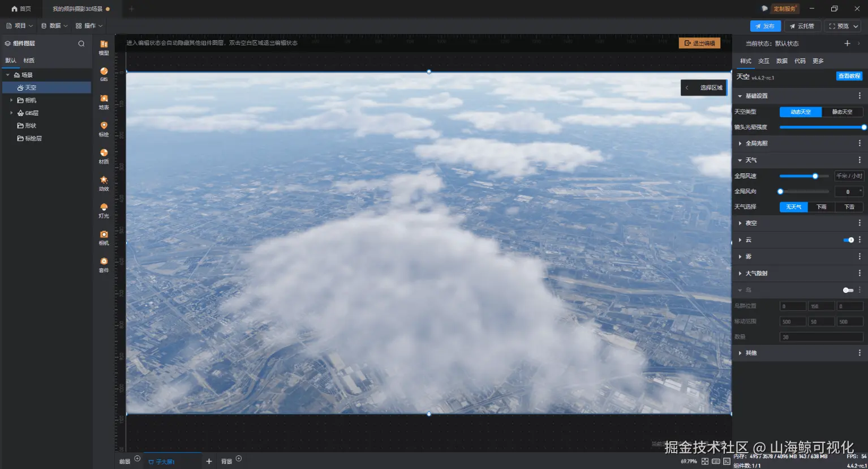Click the 查看教程 tutorial button
This screenshot has width=868, height=469.
849,76
